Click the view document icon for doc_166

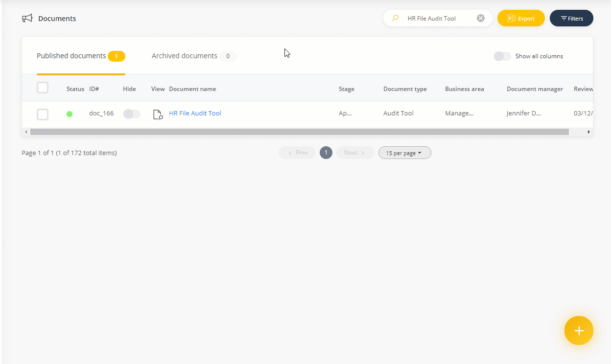[158, 114]
